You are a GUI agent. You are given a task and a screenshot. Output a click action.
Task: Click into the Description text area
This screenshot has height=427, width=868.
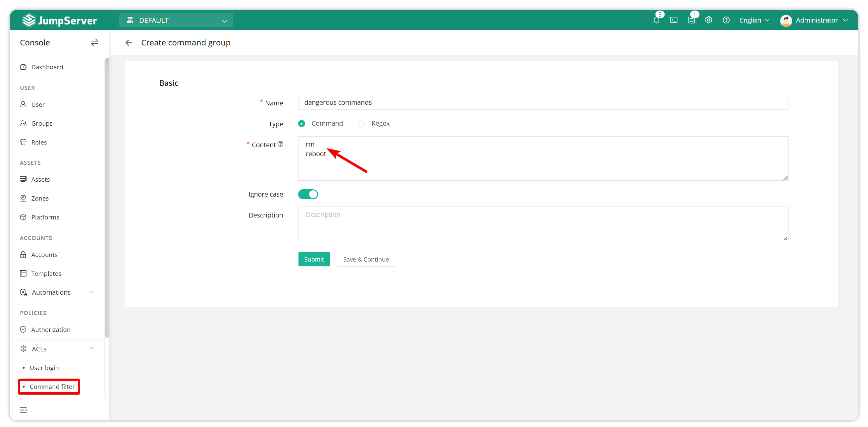543,224
